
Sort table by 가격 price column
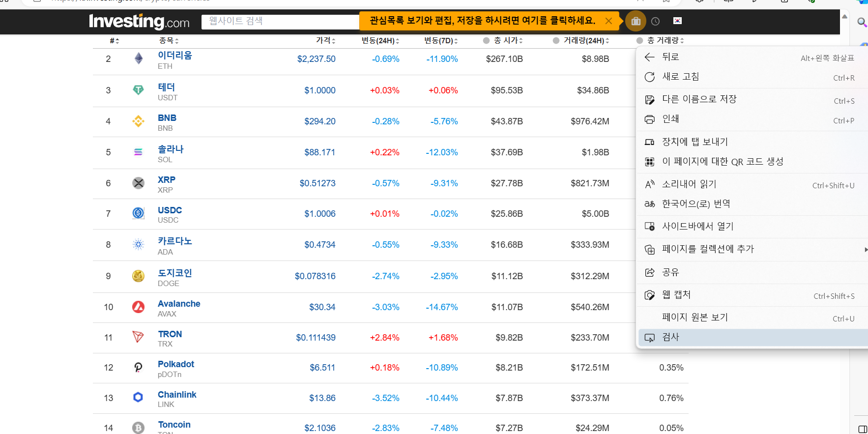326,40
